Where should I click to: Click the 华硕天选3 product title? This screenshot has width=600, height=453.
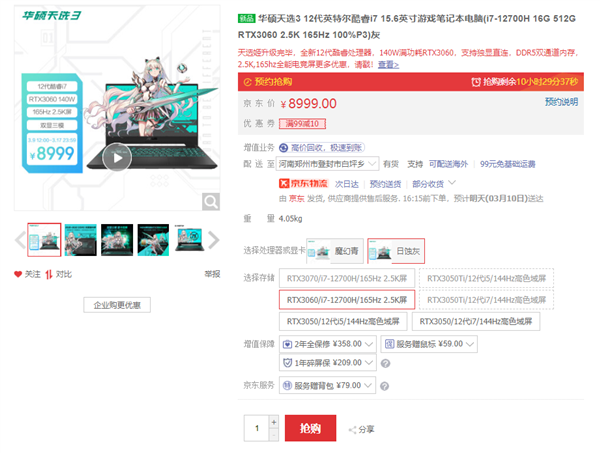tap(407, 26)
